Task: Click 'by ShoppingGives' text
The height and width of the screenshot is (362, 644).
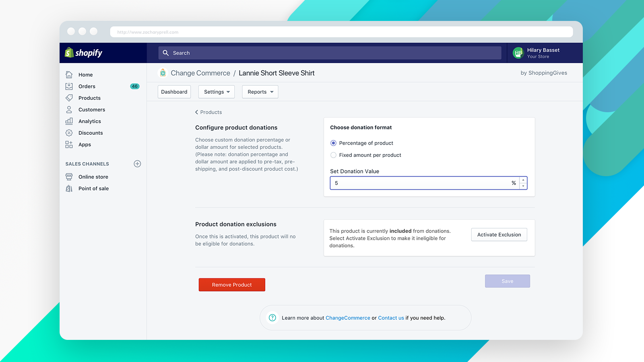Action: [544, 73]
